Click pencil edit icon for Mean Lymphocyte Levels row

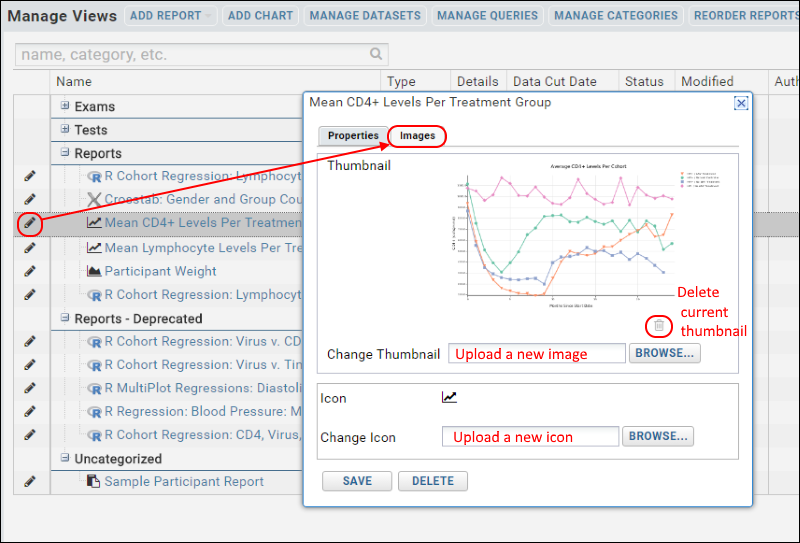tap(30, 248)
